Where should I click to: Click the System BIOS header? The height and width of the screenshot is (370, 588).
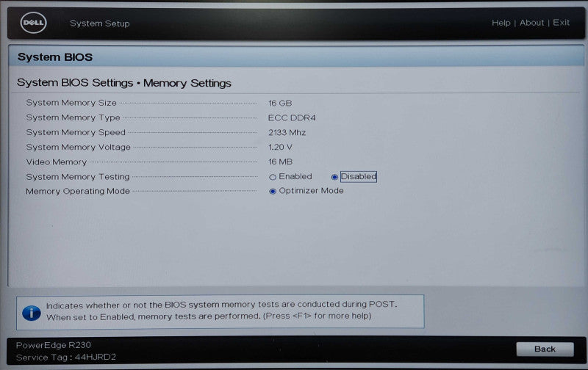[x=55, y=57]
